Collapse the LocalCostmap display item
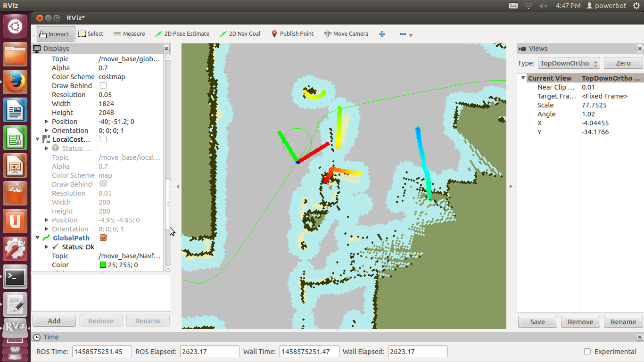This screenshot has height=362, width=644. (38, 140)
